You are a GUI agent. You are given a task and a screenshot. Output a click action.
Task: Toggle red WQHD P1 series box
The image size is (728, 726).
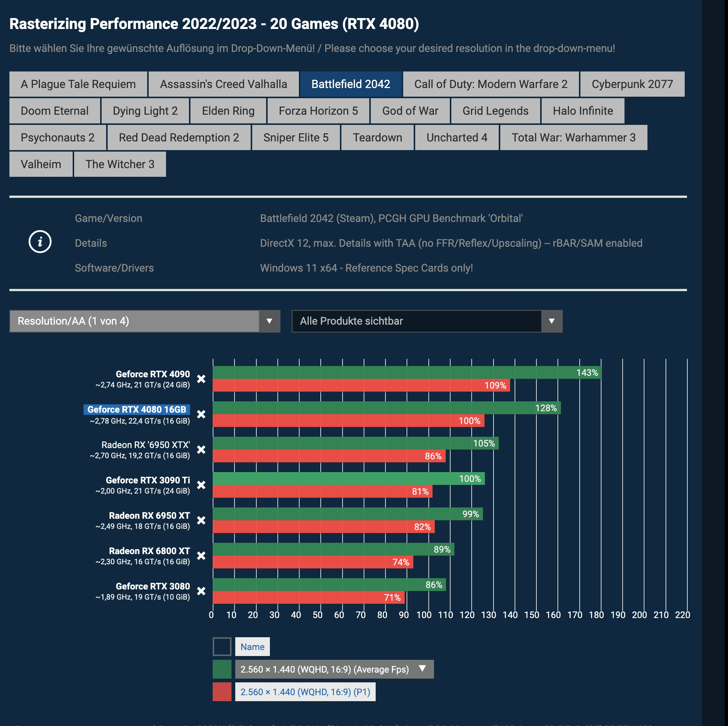(x=222, y=692)
